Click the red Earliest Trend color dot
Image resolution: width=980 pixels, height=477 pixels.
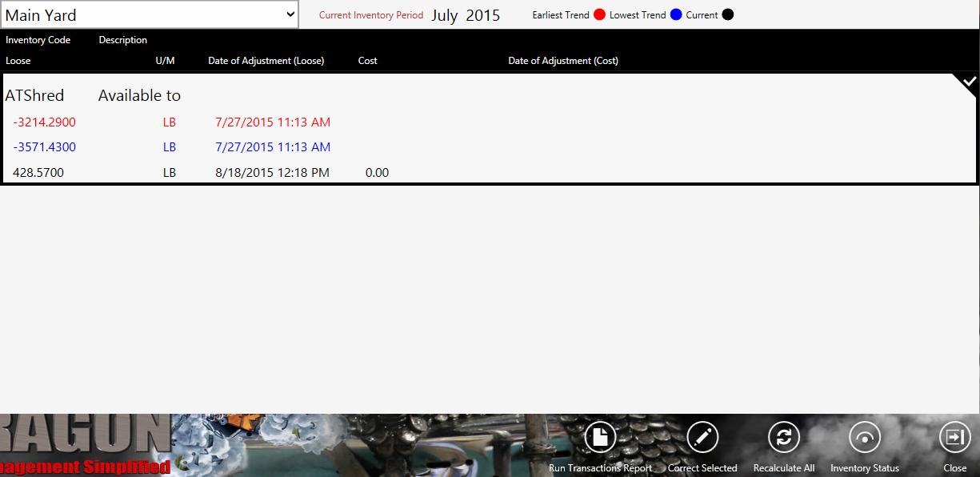coord(598,14)
